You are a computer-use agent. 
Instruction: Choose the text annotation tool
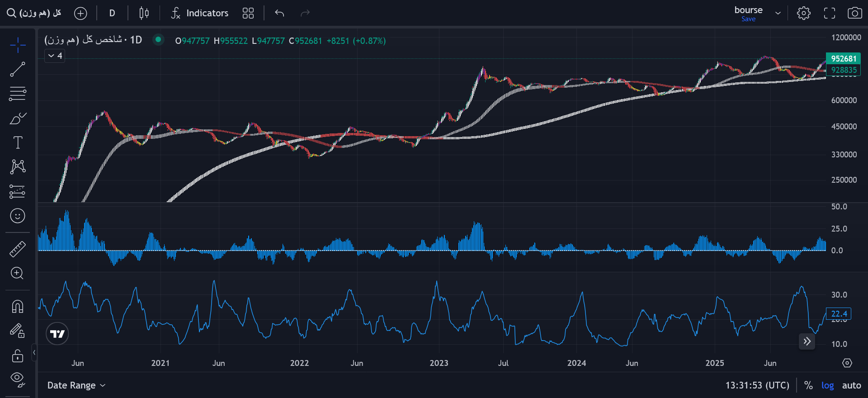pos(18,142)
